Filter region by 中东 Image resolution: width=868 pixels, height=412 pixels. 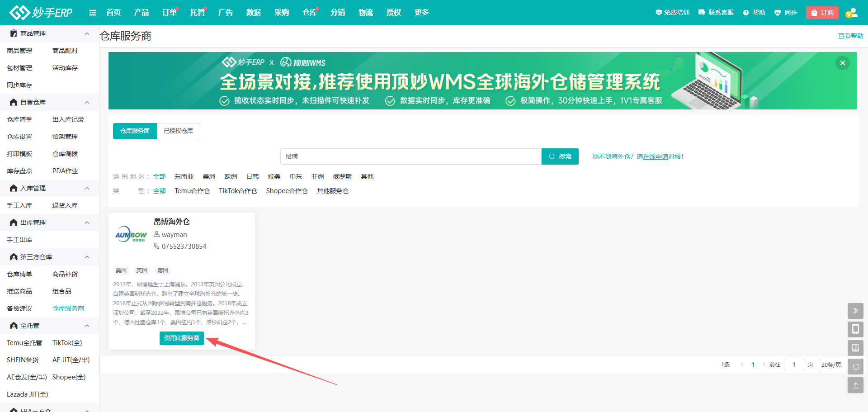coord(296,176)
